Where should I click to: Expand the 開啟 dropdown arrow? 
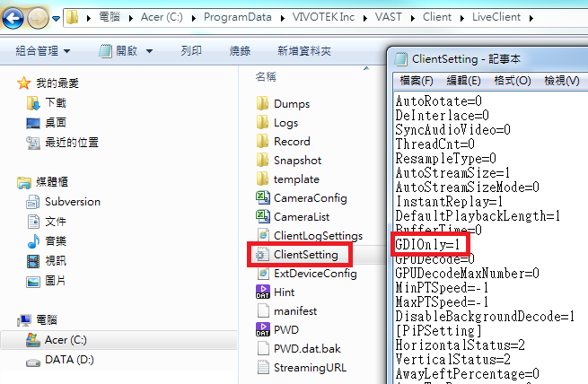pos(149,51)
